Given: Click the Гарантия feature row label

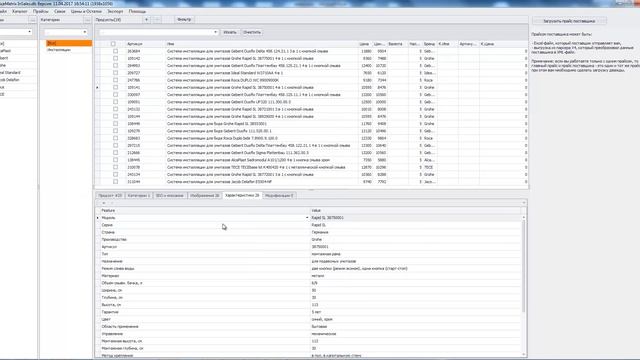Looking at the screenshot, I should (110, 312).
